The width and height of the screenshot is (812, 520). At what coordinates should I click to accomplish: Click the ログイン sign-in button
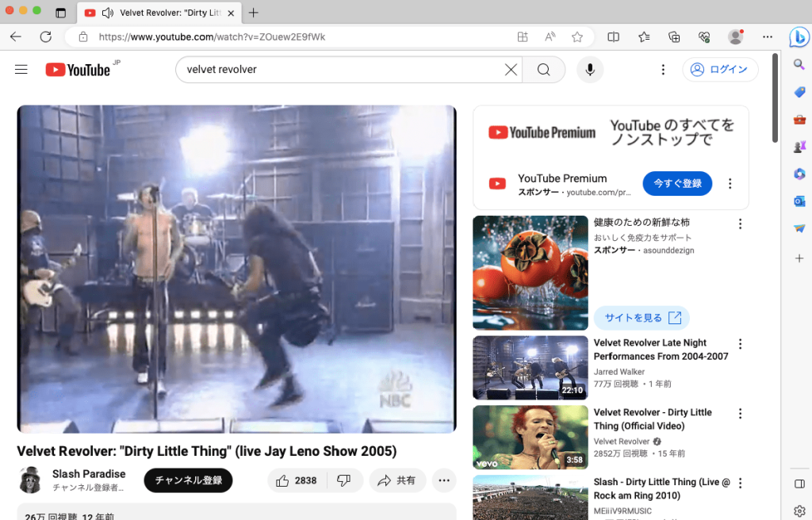tap(720, 70)
